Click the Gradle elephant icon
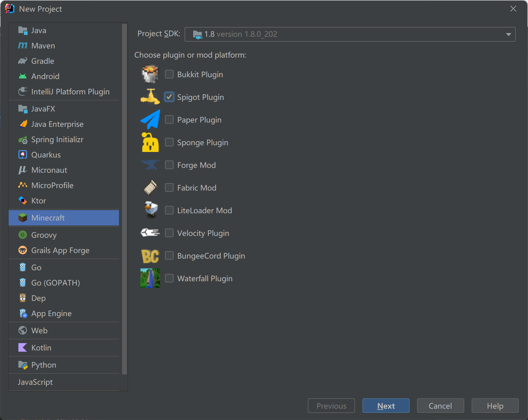The image size is (528, 420). point(23,61)
